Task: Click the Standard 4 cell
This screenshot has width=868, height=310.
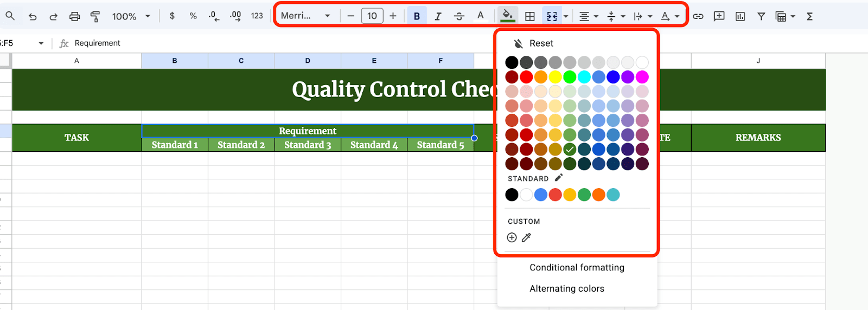Action: pos(374,145)
